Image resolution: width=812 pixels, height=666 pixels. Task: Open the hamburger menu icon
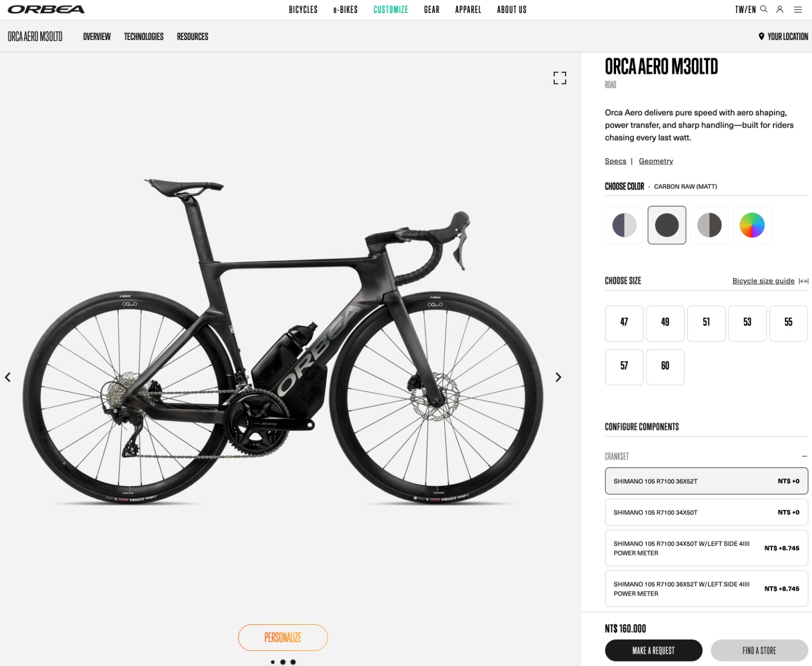click(x=798, y=9)
